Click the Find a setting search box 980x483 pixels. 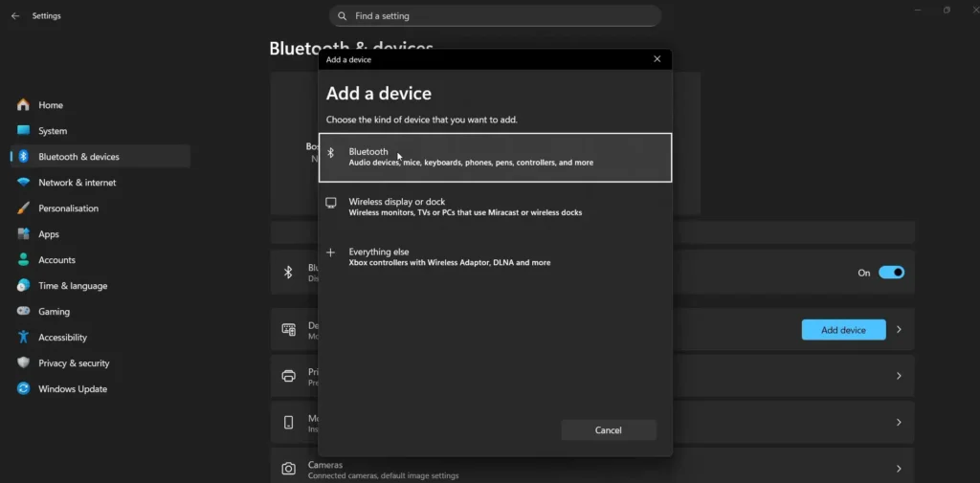[495, 15]
